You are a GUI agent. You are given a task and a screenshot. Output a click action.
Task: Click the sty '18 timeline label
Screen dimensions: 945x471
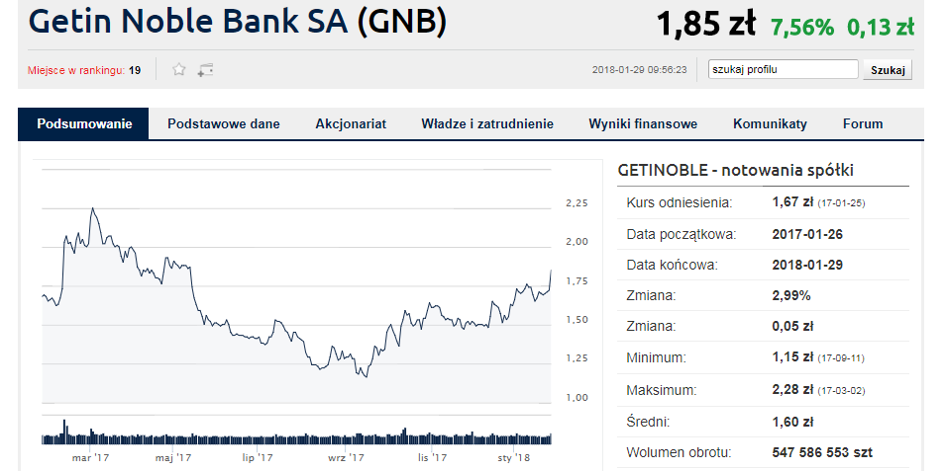513,458
